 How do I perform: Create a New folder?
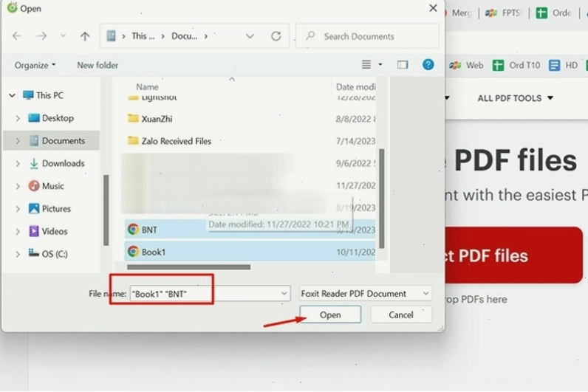coord(98,65)
